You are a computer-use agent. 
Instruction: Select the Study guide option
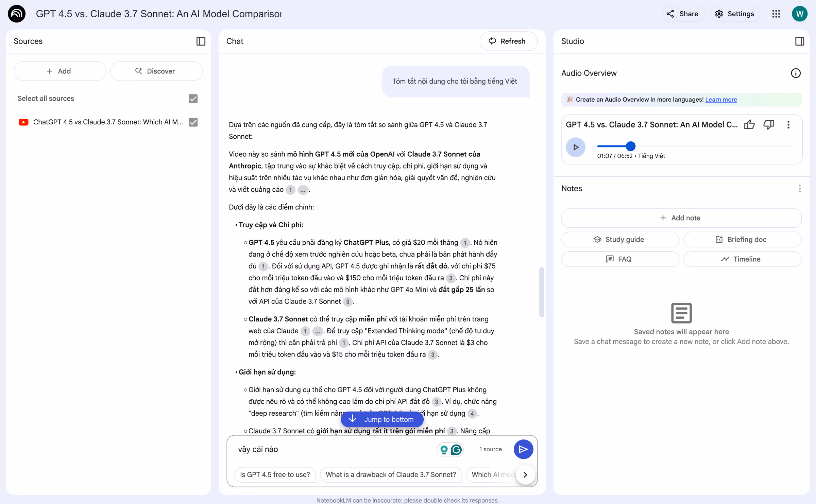click(x=620, y=240)
